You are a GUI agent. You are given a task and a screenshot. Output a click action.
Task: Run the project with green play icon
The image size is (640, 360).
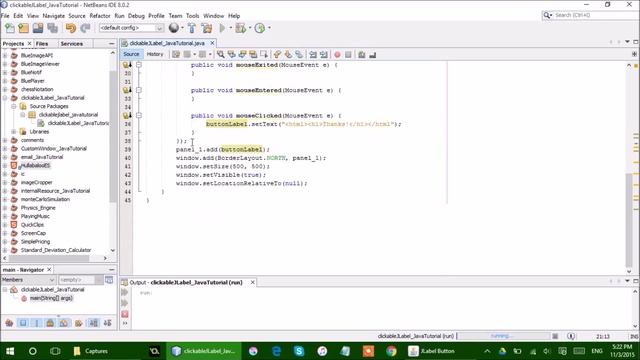(222, 28)
